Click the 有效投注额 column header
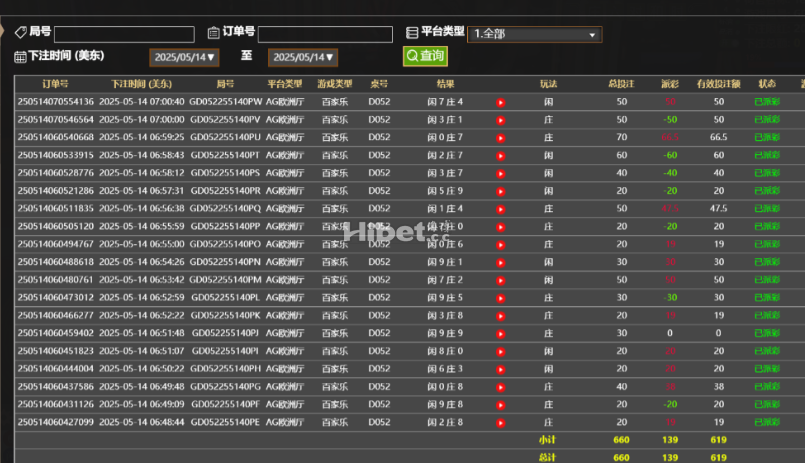Viewport: 805px width, 463px height. 718,84
